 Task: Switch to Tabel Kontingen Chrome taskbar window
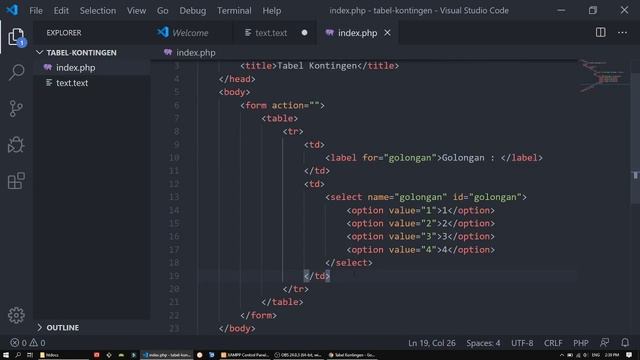pyautogui.click(x=352, y=355)
